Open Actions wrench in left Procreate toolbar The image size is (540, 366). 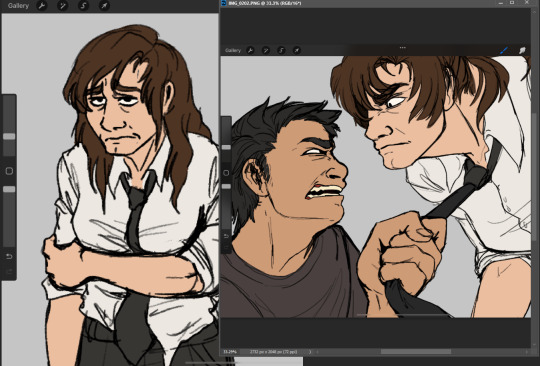point(42,6)
